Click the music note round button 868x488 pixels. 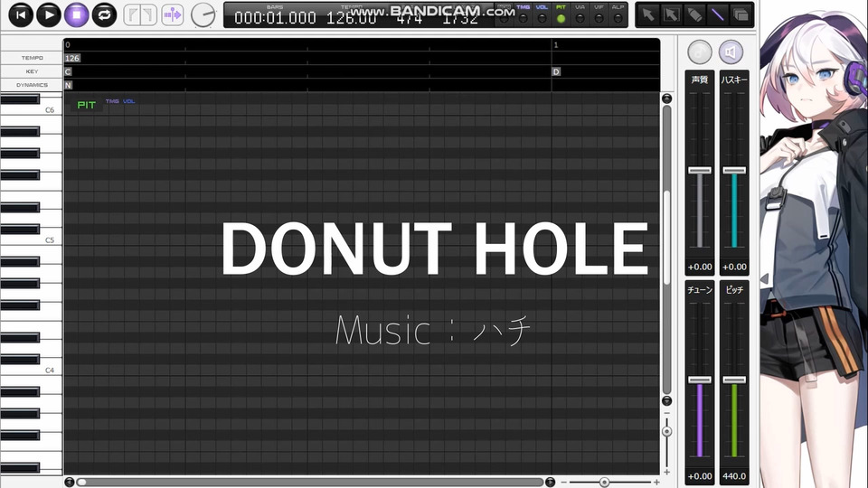click(x=700, y=52)
